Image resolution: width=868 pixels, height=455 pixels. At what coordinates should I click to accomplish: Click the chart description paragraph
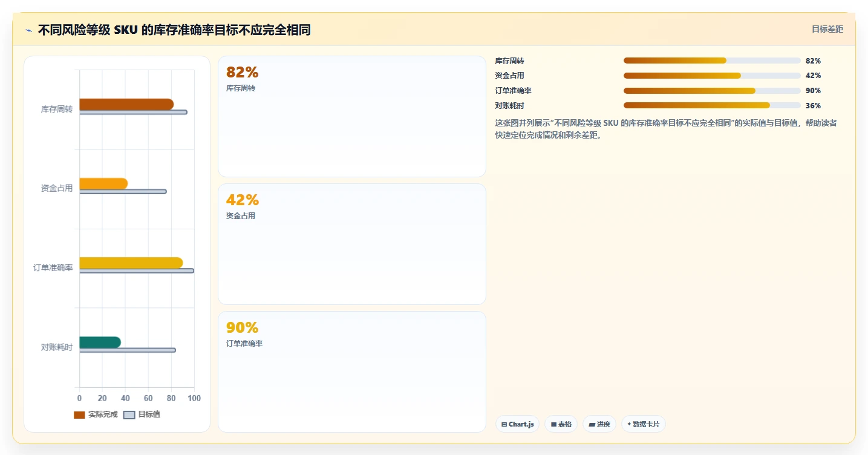666,129
